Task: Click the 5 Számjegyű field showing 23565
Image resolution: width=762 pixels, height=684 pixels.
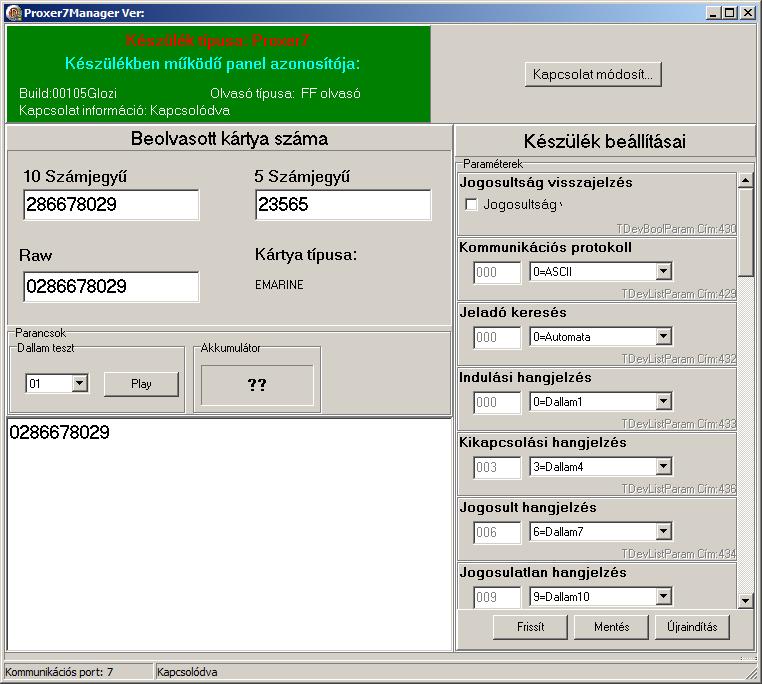Action: [x=343, y=205]
